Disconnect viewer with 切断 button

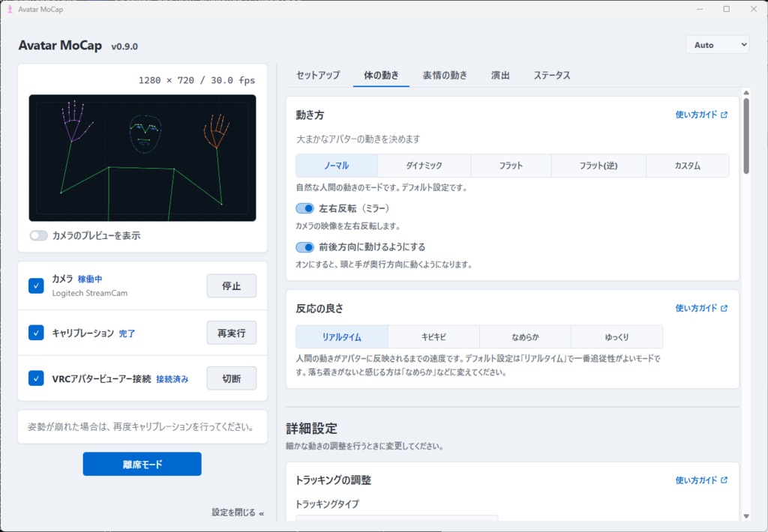[232, 378]
